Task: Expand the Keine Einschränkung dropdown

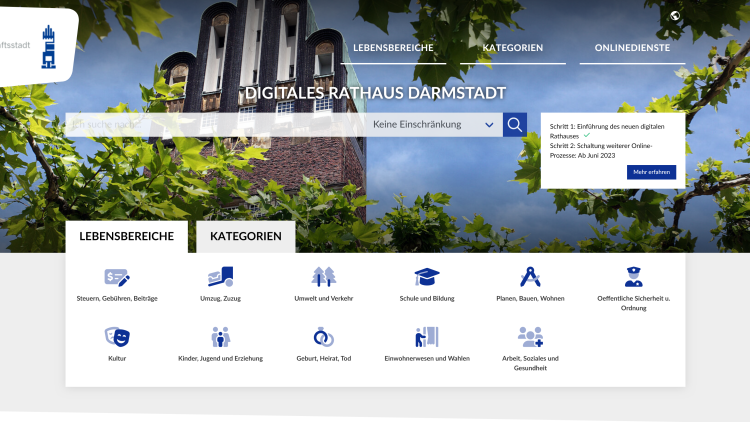Action: point(434,125)
